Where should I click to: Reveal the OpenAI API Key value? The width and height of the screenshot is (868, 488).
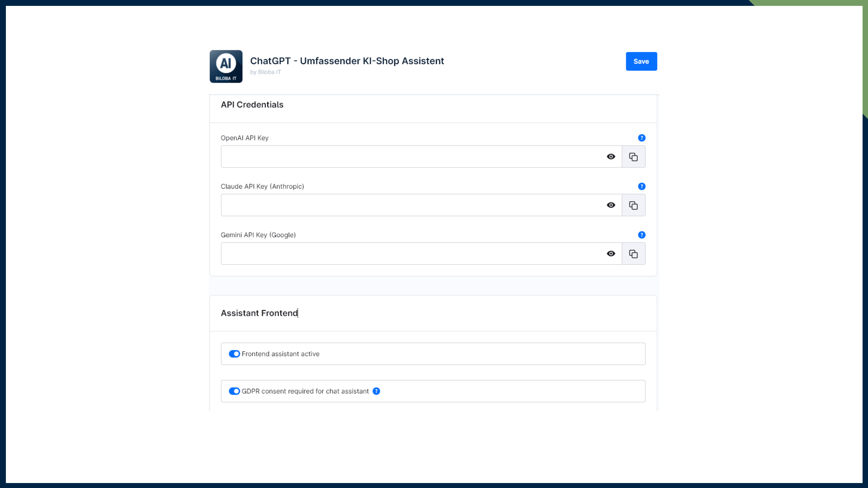pyautogui.click(x=611, y=157)
